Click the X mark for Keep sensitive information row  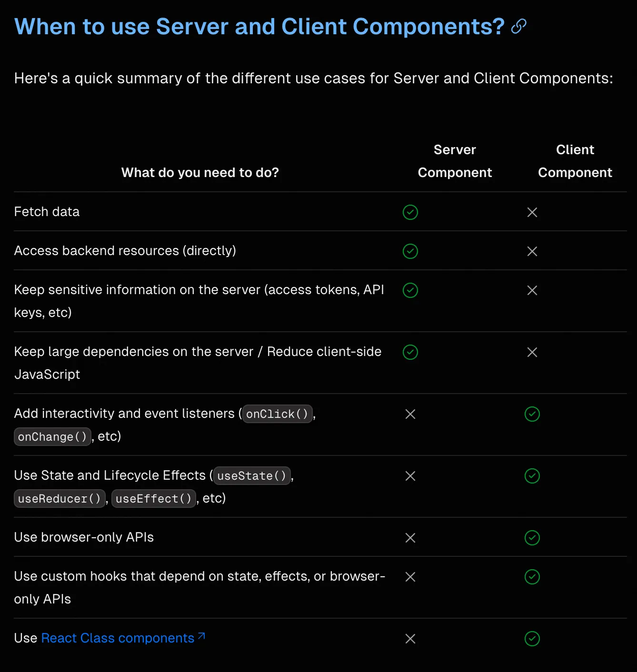click(x=532, y=290)
